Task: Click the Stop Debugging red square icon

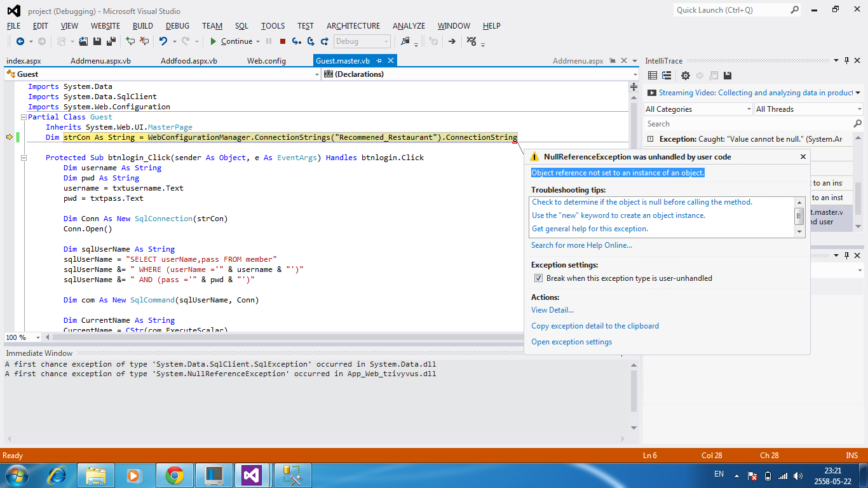Action: coord(283,41)
